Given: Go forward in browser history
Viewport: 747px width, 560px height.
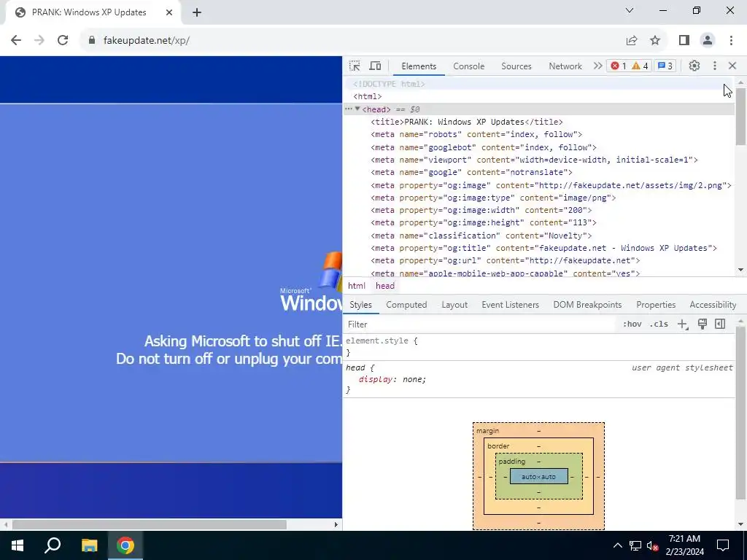Looking at the screenshot, I should [x=39, y=41].
